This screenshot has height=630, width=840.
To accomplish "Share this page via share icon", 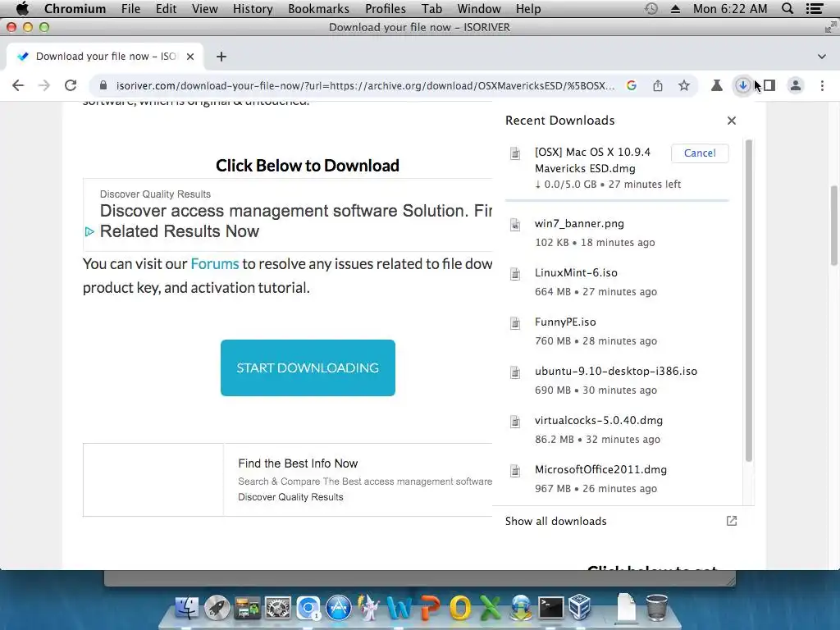I will [x=658, y=85].
